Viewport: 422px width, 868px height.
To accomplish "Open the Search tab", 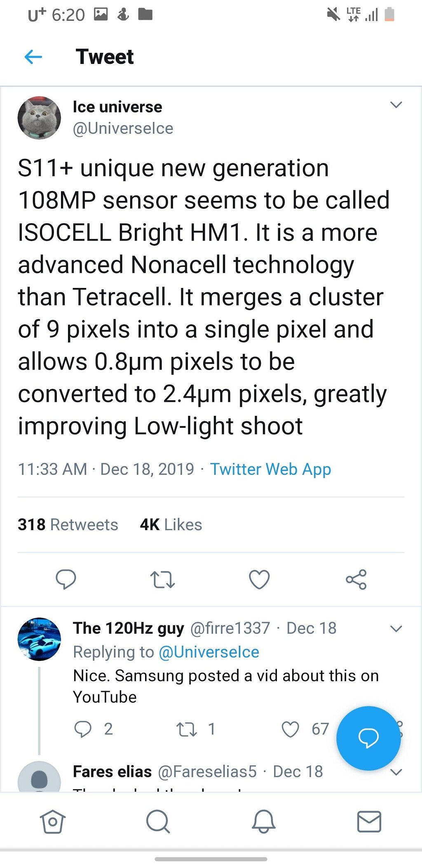I will (x=158, y=821).
